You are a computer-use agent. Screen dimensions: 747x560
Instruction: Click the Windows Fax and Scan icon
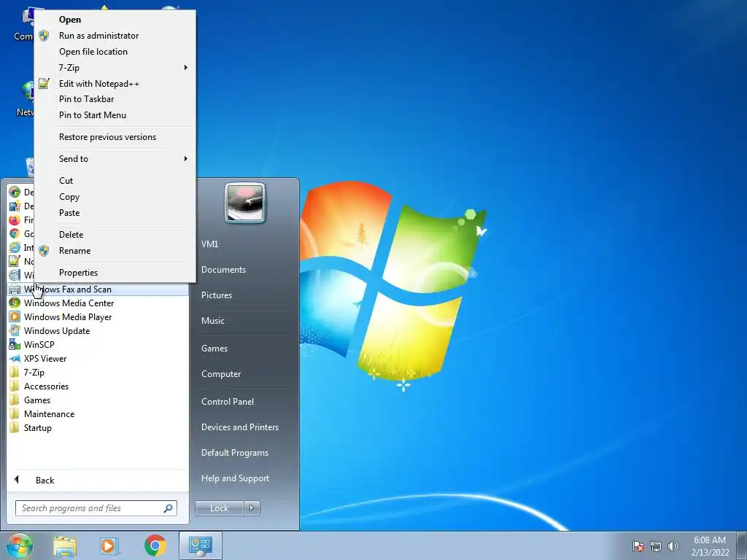click(x=15, y=289)
